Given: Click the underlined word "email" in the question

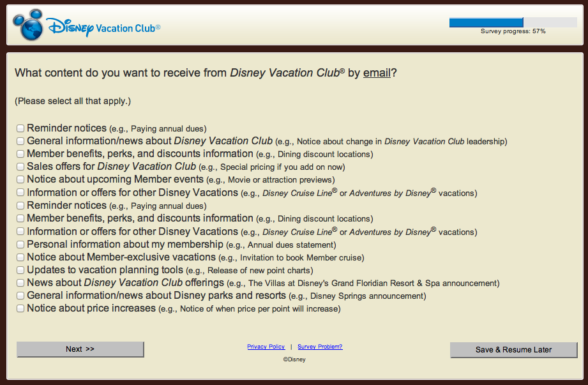Looking at the screenshot, I should point(377,73).
